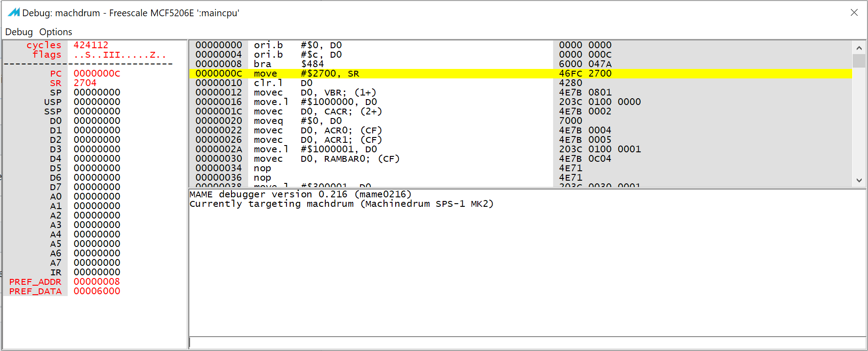Open the Options menu

[x=55, y=32]
